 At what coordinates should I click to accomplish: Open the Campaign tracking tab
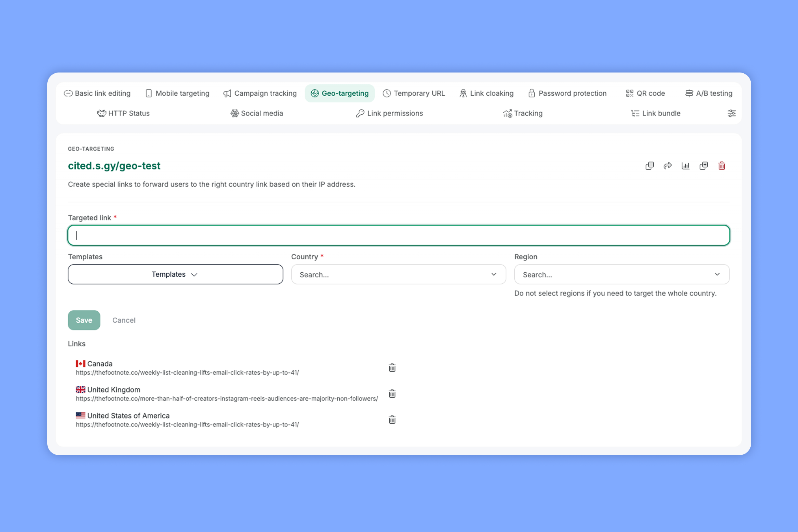pos(260,93)
